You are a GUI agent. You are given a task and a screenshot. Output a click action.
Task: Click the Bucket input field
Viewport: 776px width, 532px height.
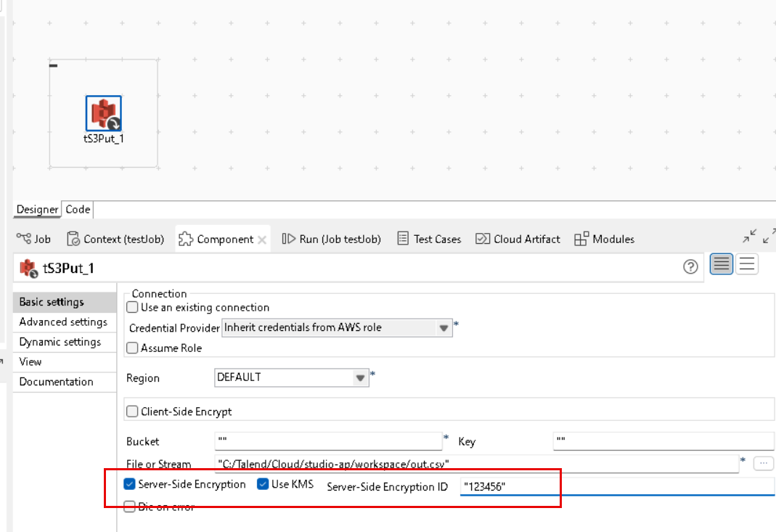(328, 441)
